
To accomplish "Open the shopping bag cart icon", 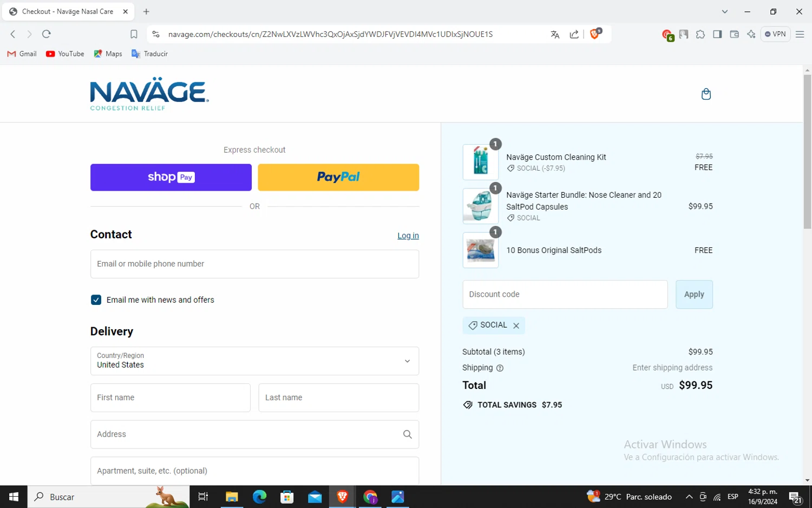I will (x=706, y=94).
